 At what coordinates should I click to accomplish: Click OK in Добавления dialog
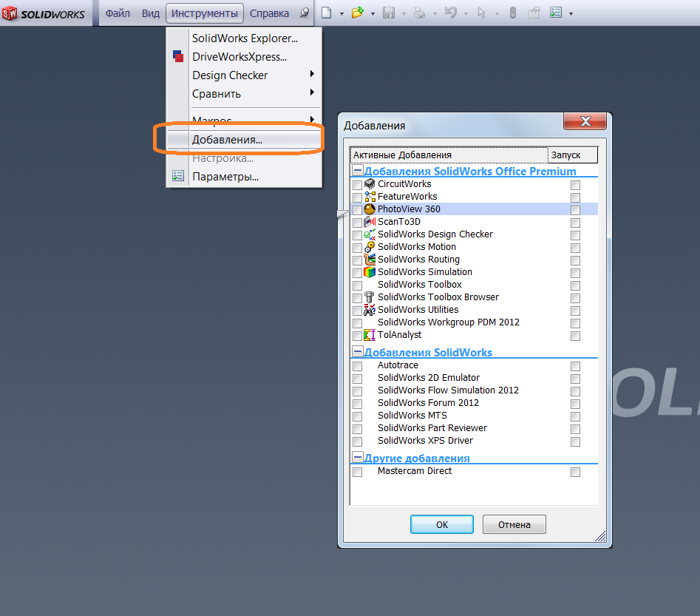(442, 524)
